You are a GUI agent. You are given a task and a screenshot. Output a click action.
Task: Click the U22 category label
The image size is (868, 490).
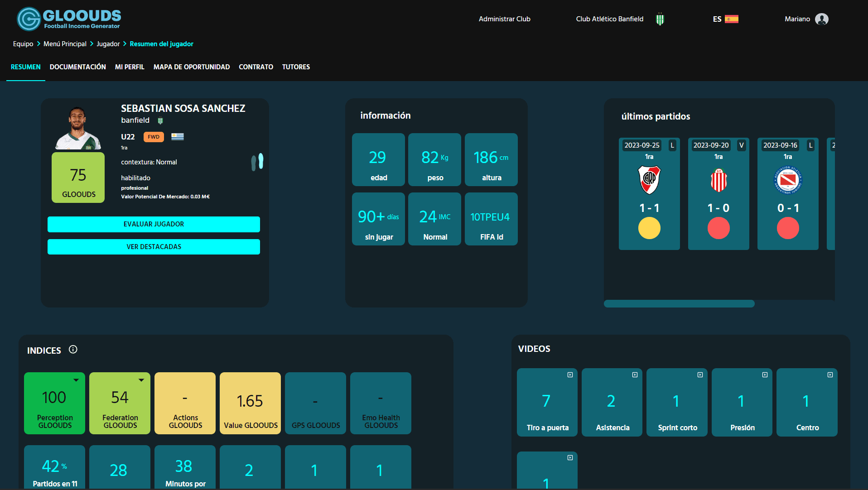(128, 137)
